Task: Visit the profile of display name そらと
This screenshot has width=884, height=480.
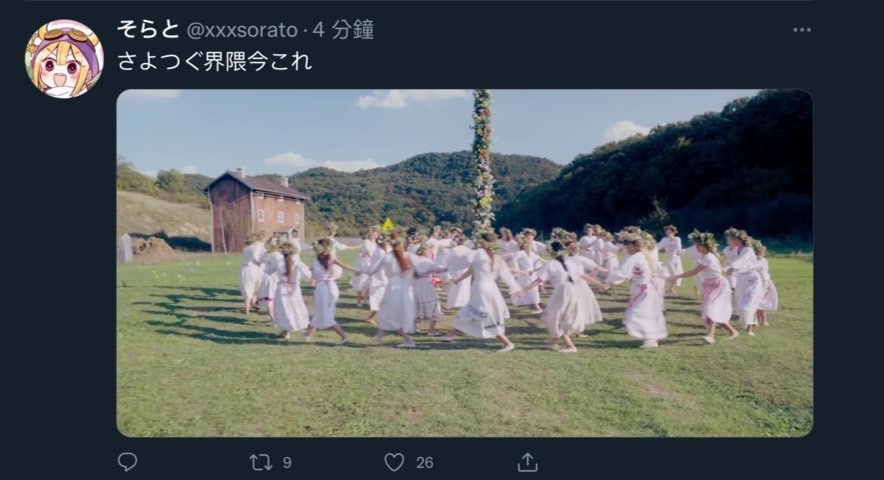Action: click(148, 29)
